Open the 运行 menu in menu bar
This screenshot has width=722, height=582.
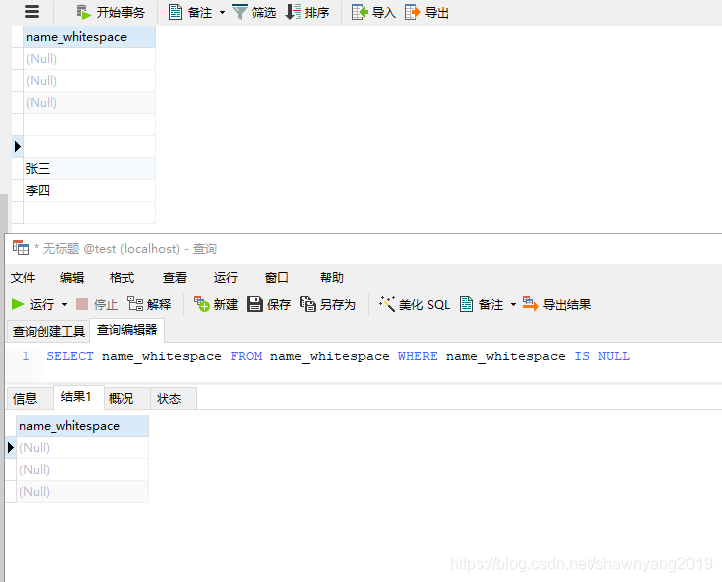(226, 278)
